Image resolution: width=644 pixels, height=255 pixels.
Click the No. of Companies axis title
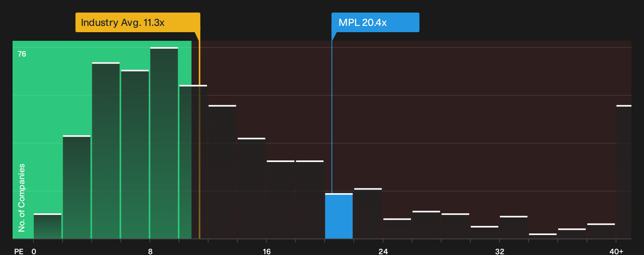22,197
